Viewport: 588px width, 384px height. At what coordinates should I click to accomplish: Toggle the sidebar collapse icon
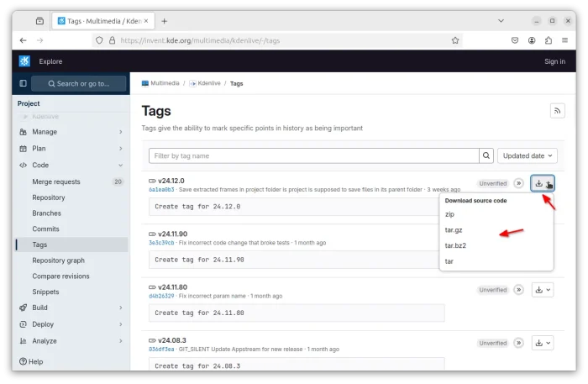(23, 83)
